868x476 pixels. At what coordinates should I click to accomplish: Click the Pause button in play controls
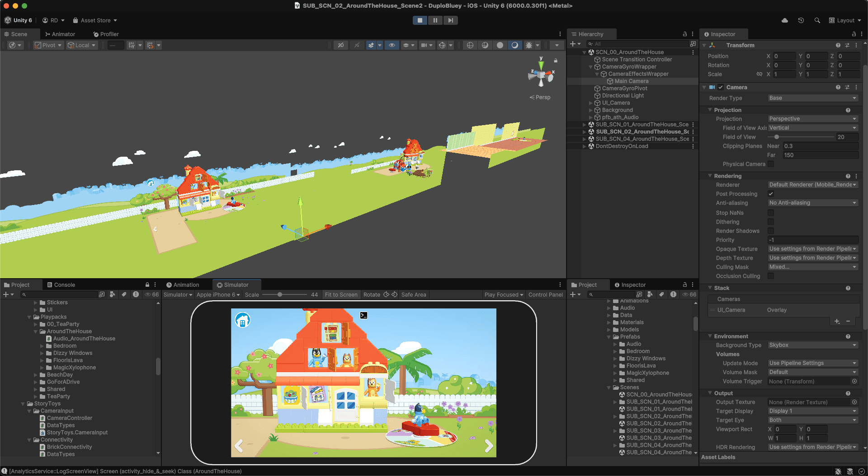coord(435,20)
